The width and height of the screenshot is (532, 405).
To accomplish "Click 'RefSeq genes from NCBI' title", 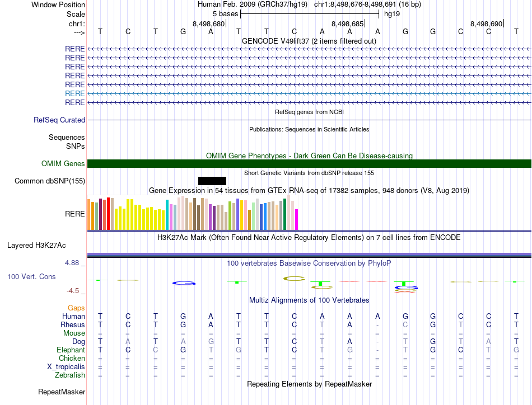I will [309, 112].
